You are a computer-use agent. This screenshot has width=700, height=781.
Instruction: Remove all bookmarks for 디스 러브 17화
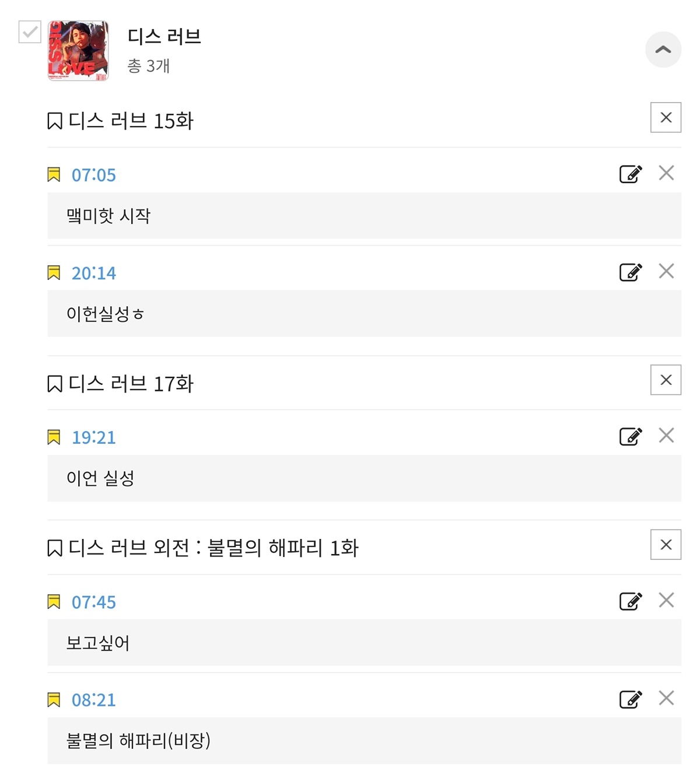pyautogui.click(x=666, y=380)
